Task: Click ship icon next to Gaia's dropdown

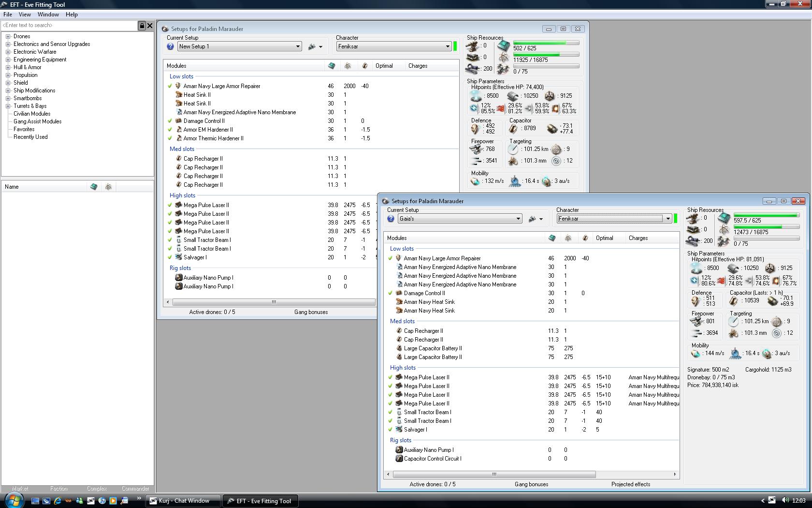Action: pos(533,219)
